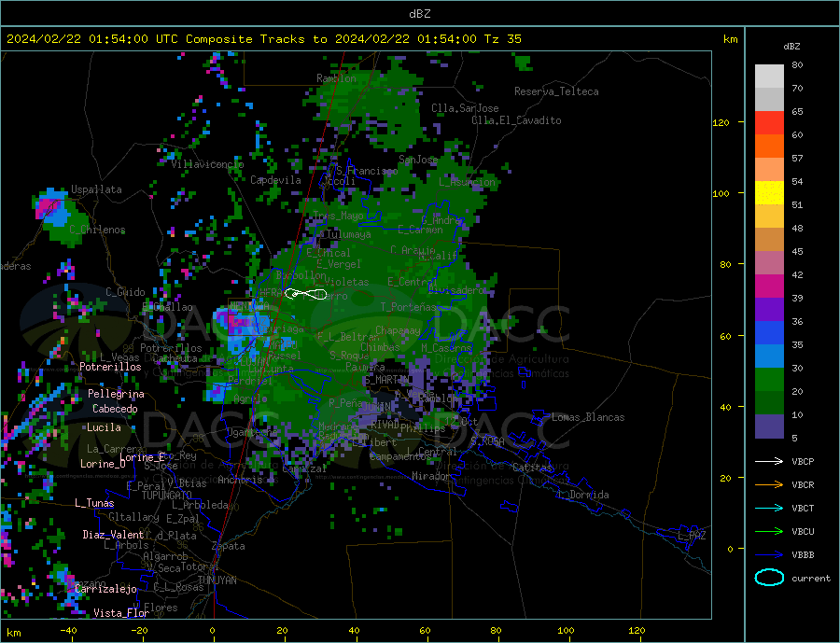
Task: Click the 'C_Guido' map label
Action: (x=125, y=292)
